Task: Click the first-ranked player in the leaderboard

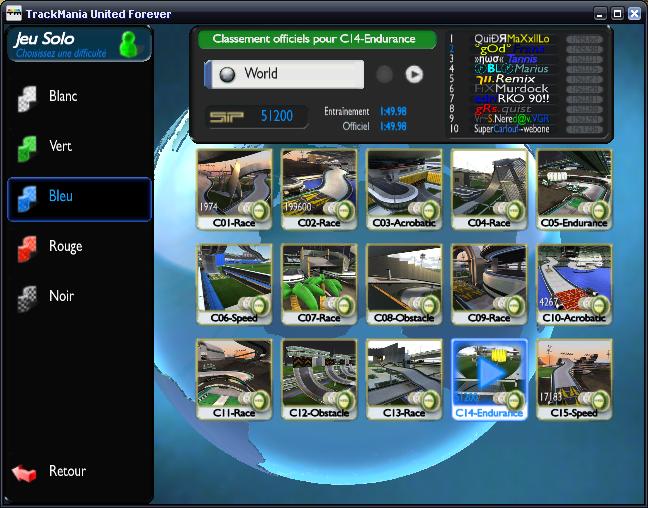Action: pos(511,39)
